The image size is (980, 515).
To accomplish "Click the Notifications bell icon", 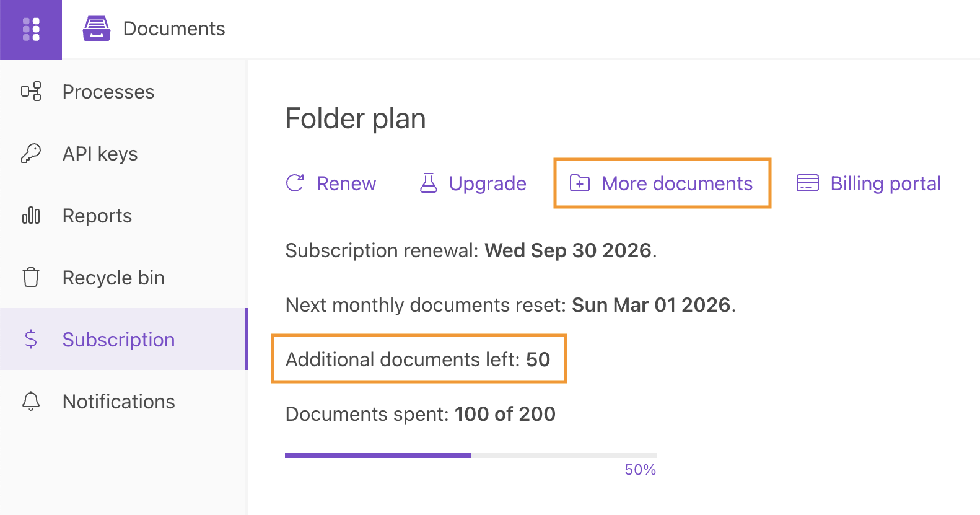I will [x=31, y=401].
